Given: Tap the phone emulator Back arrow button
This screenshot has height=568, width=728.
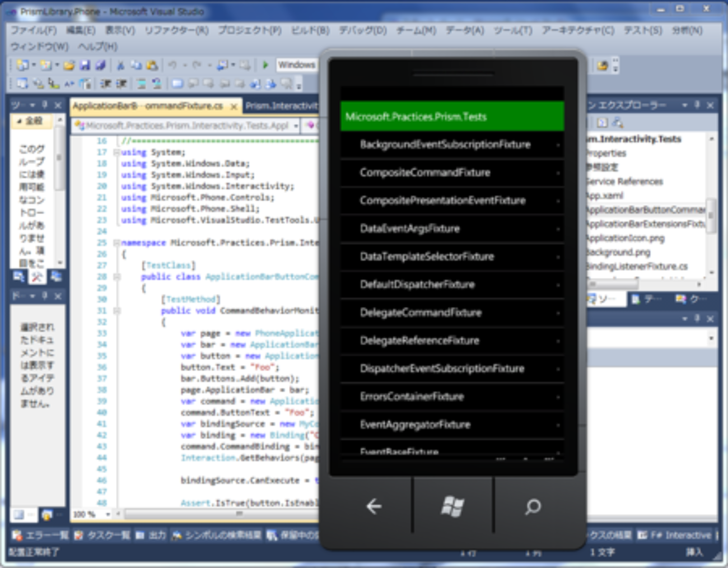Looking at the screenshot, I should (374, 506).
